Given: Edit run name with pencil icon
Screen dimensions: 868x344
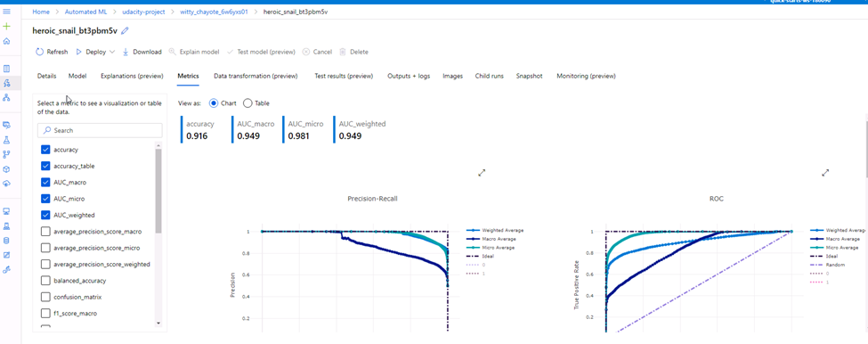Looking at the screenshot, I should coord(125,31).
